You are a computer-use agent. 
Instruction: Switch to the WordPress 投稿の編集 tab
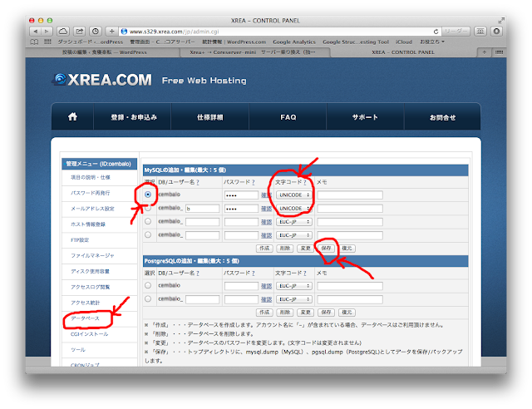104,52
